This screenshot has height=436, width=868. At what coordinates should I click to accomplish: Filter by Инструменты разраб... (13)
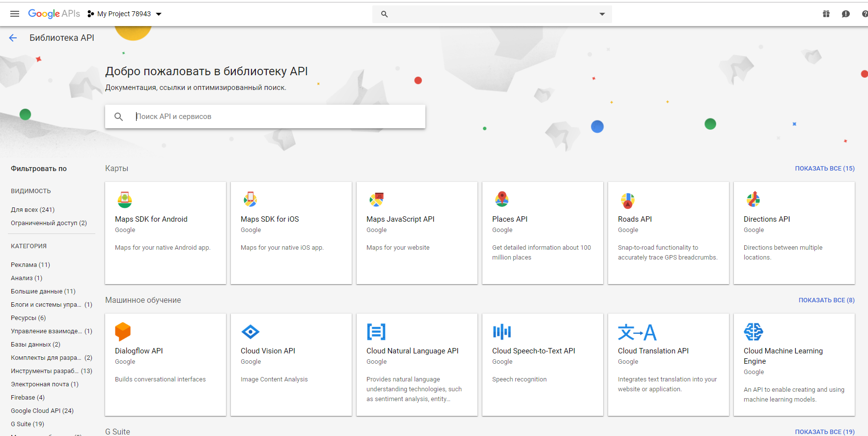[x=52, y=371]
